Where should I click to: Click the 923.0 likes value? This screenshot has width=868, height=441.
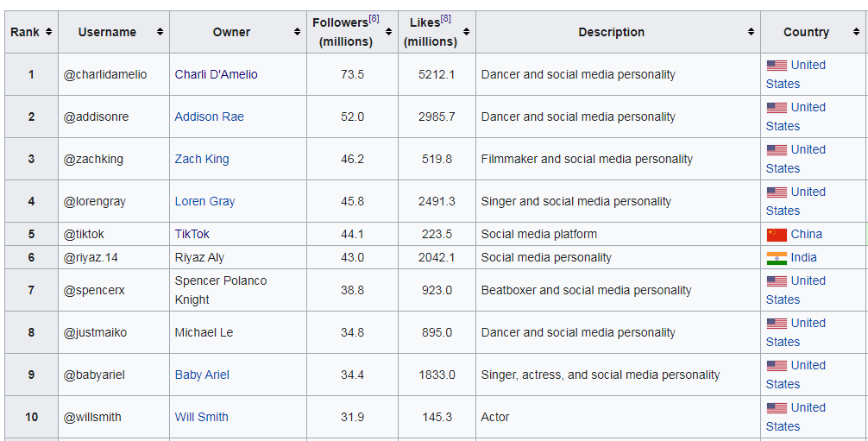click(x=437, y=290)
